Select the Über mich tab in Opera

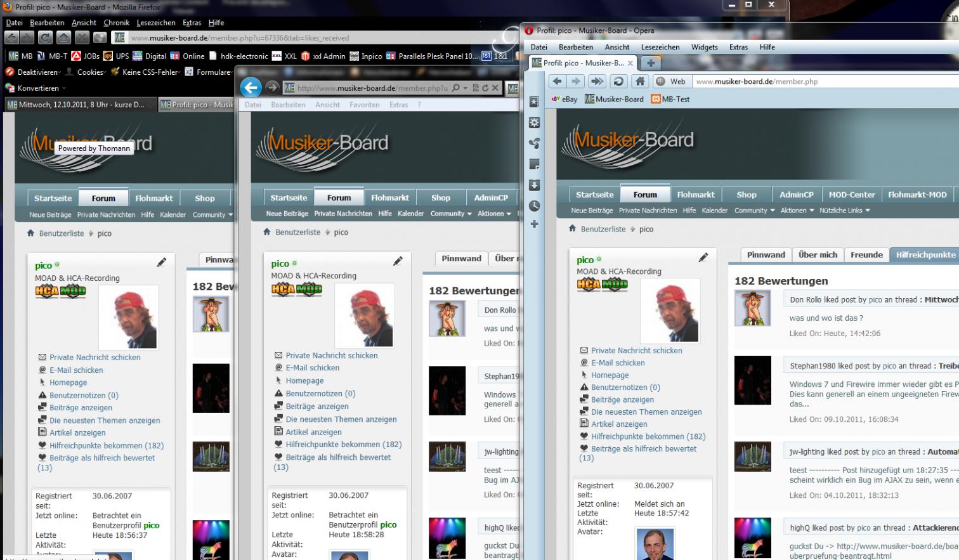(818, 255)
